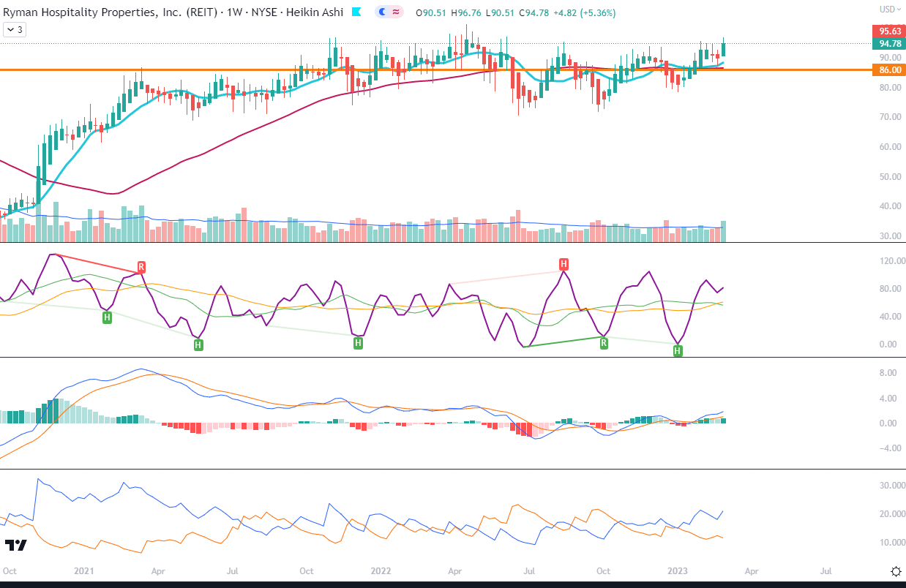This screenshot has height=588, width=906.
Task: Click the TradingView logo
Action: point(16,545)
